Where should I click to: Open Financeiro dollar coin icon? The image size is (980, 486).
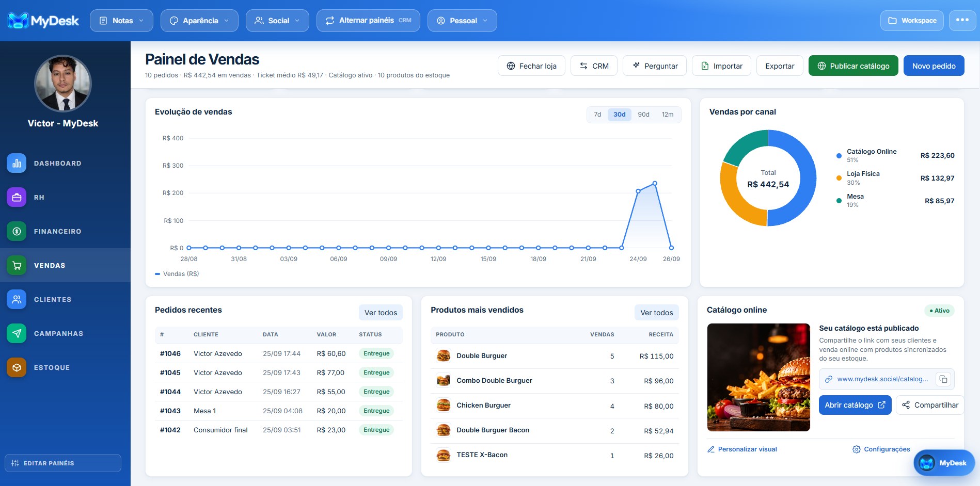coord(17,231)
